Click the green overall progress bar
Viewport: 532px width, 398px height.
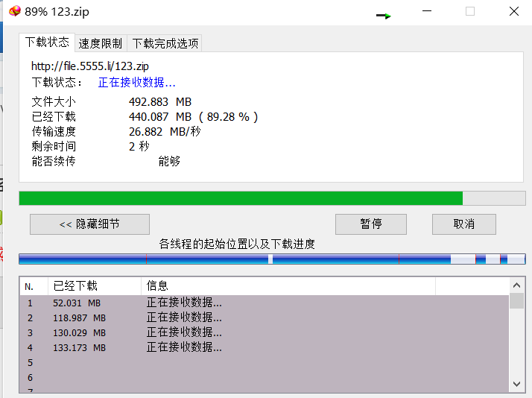[240, 198]
